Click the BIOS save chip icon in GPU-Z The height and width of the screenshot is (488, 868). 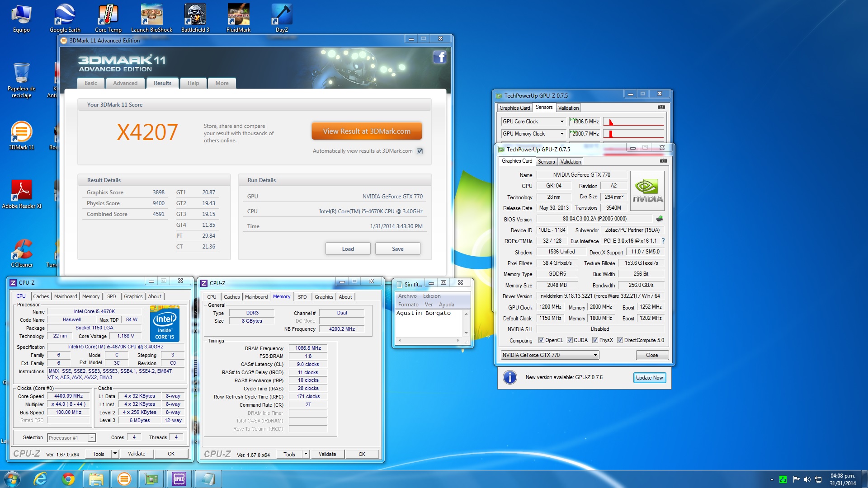pos(660,219)
